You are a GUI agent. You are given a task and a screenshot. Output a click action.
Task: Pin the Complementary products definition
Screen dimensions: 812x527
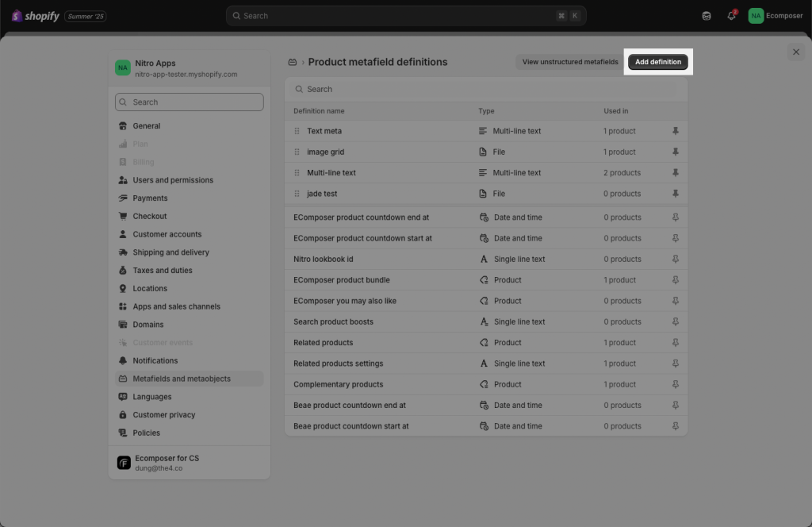676,384
